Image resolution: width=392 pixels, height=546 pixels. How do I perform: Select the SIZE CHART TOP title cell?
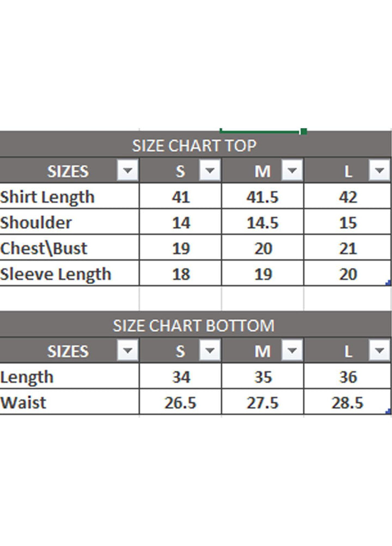pyautogui.click(x=194, y=146)
